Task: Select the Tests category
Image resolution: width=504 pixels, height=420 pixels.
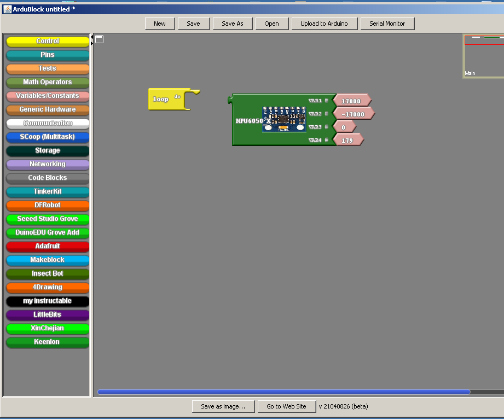Action: tap(47, 68)
